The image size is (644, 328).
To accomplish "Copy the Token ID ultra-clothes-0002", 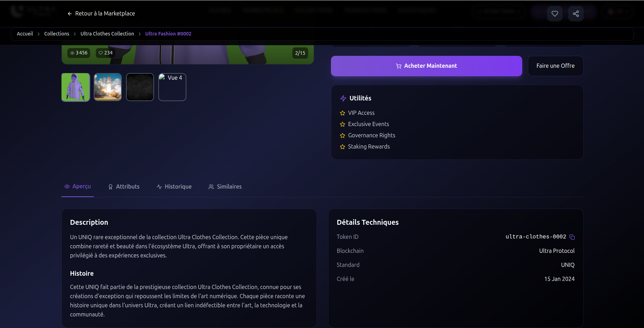I will point(572,237).
